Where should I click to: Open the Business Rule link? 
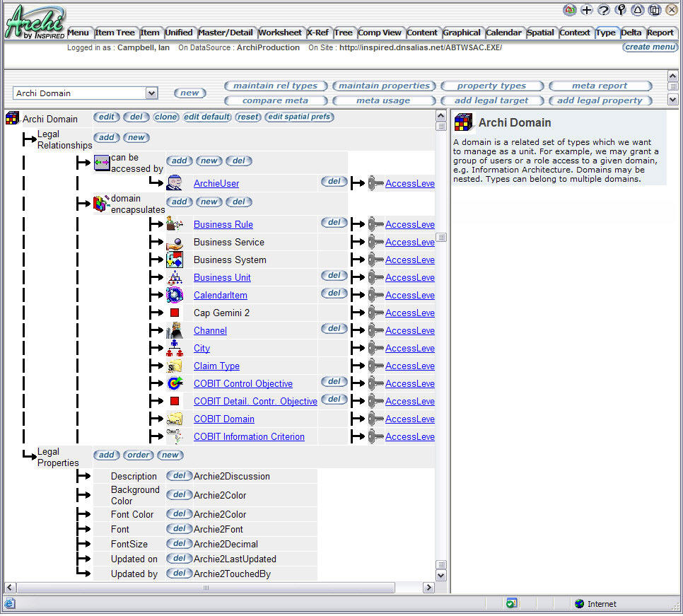coord(223,224)
